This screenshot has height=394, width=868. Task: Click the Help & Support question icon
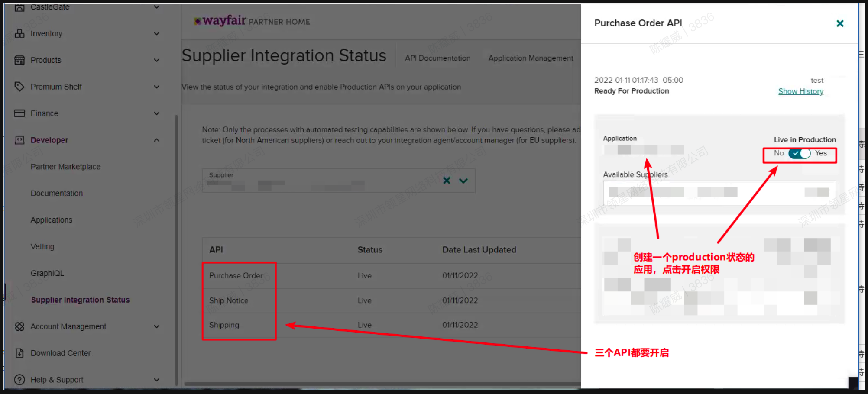[x=19, y=380]
